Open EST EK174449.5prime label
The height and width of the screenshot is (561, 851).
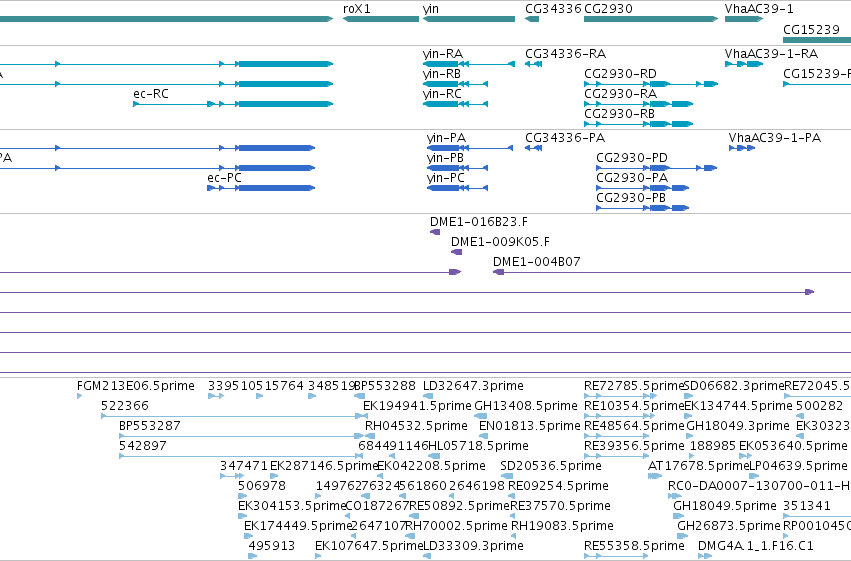pyautogui.click(x=298, y=526)
